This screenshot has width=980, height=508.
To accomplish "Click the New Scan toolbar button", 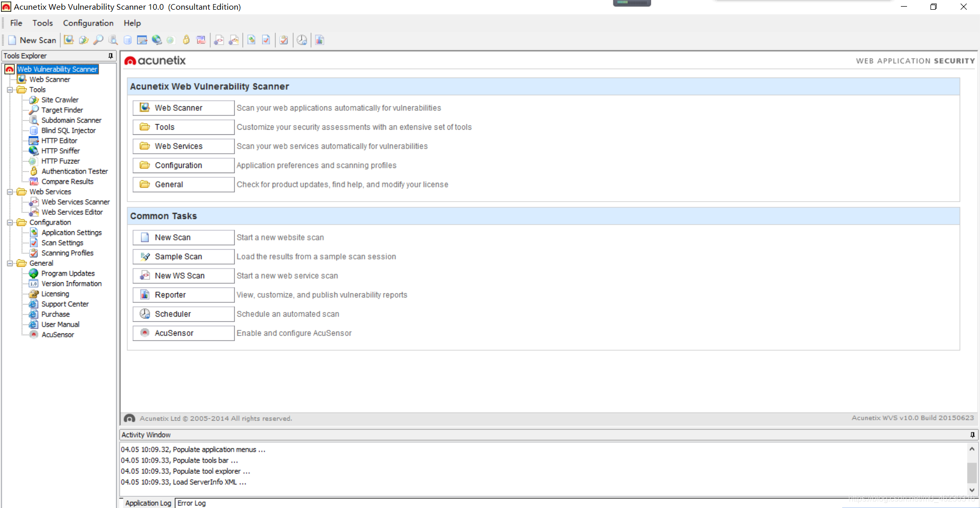I will click(32, 40).
